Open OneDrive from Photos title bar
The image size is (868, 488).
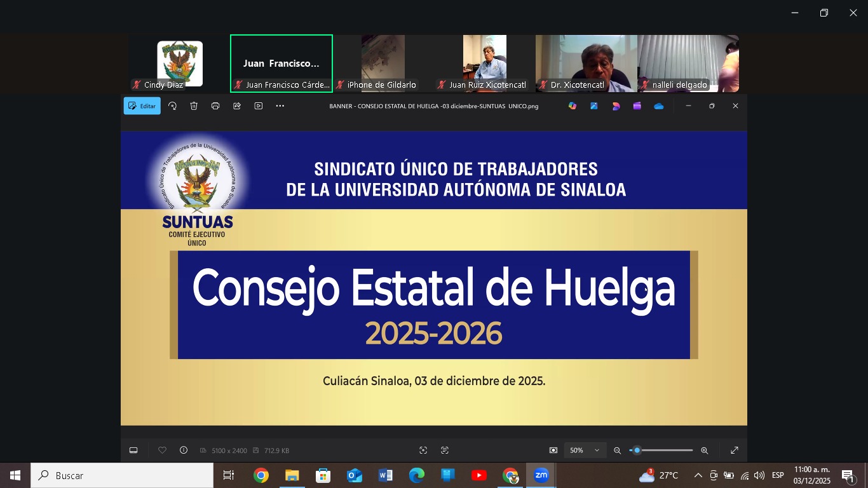[x=659, y=106]
